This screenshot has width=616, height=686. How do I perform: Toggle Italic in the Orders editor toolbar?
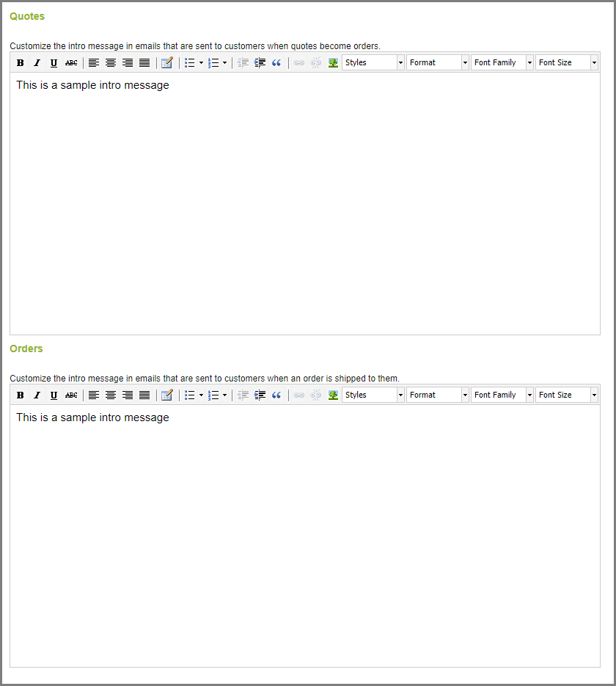[37, 395]
